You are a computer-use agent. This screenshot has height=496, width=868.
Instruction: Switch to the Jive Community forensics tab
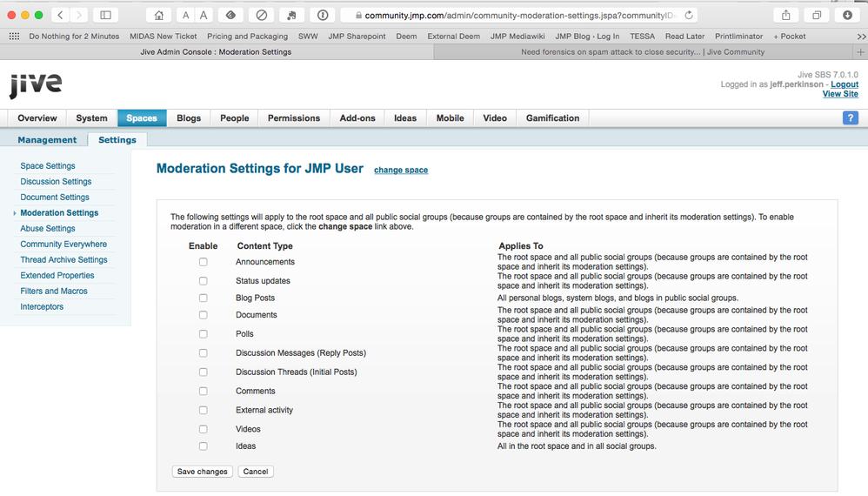pos(643,52)
